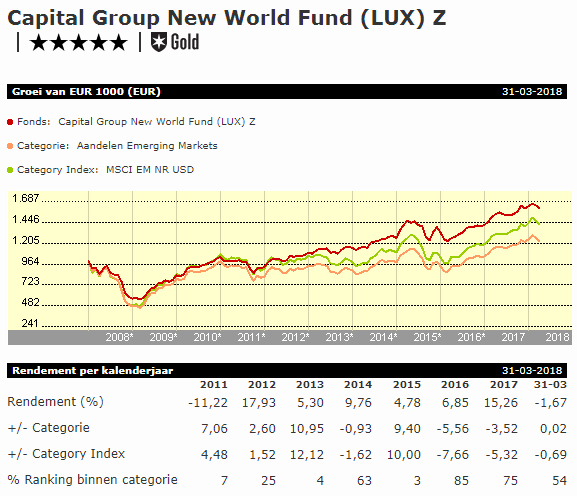Screen dimensions: 577x496
Task: Click the 2016 column header in table
Action: [455, 385]
